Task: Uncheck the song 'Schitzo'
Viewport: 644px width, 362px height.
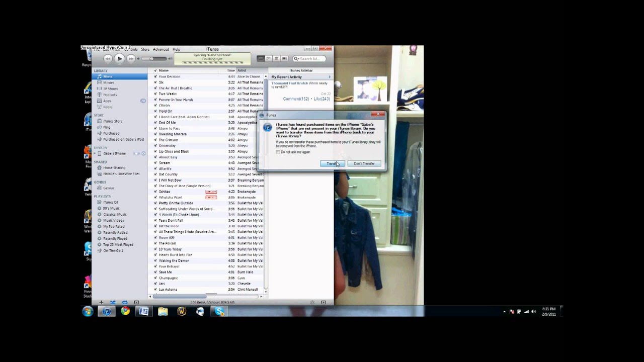Action: [x=155, y=192]
